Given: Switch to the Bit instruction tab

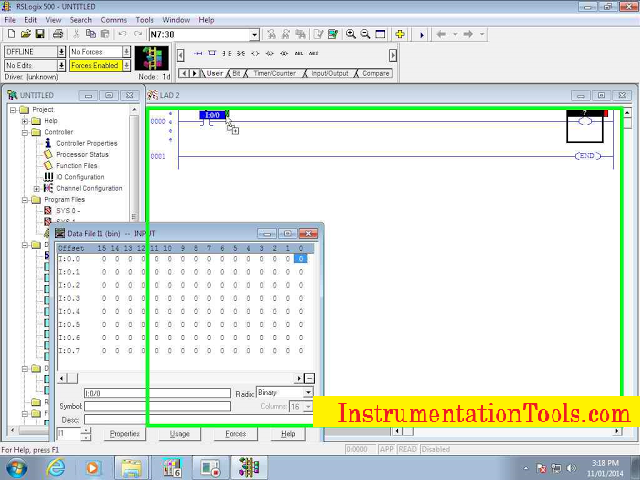Looking at the screenshot, I should 236,73.
